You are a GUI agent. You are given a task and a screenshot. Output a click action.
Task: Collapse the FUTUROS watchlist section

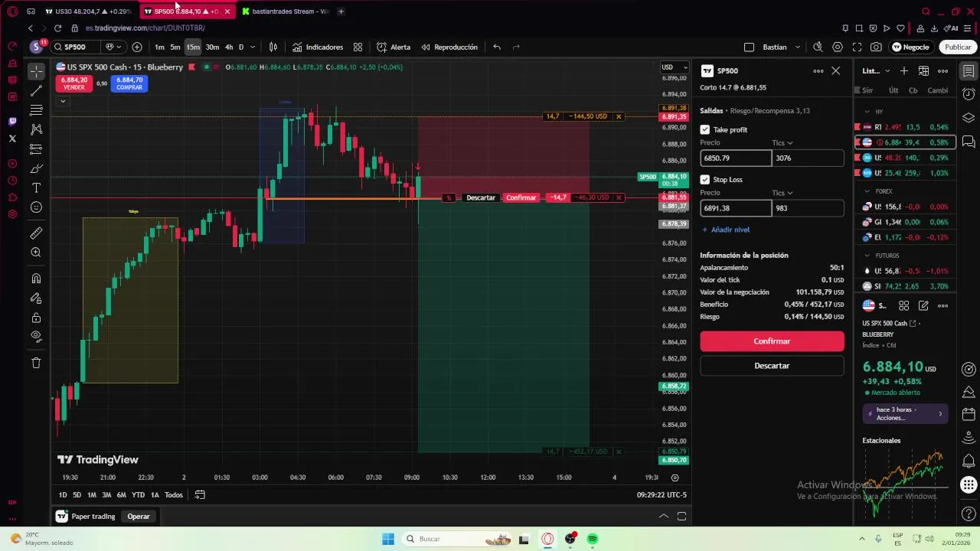click(x=867, y=256)
